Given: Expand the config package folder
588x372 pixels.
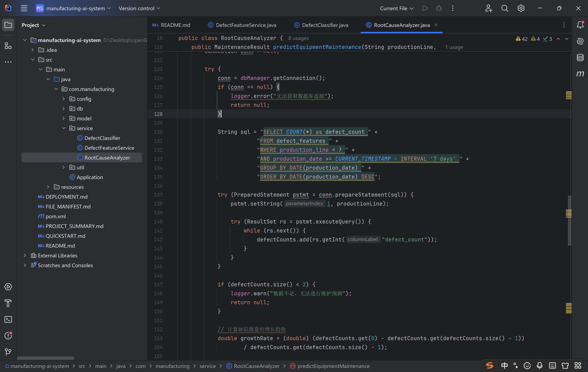Looking at the screenshot, I should click(63, 99).
